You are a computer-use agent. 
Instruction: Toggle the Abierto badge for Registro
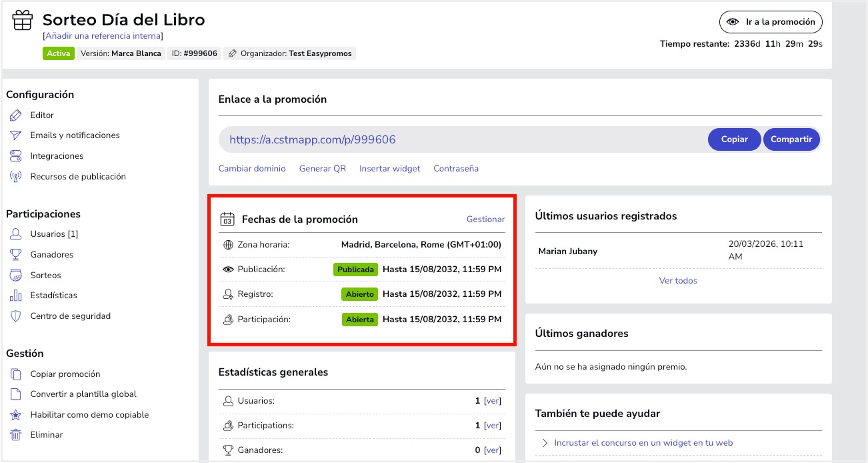(360, 294)
